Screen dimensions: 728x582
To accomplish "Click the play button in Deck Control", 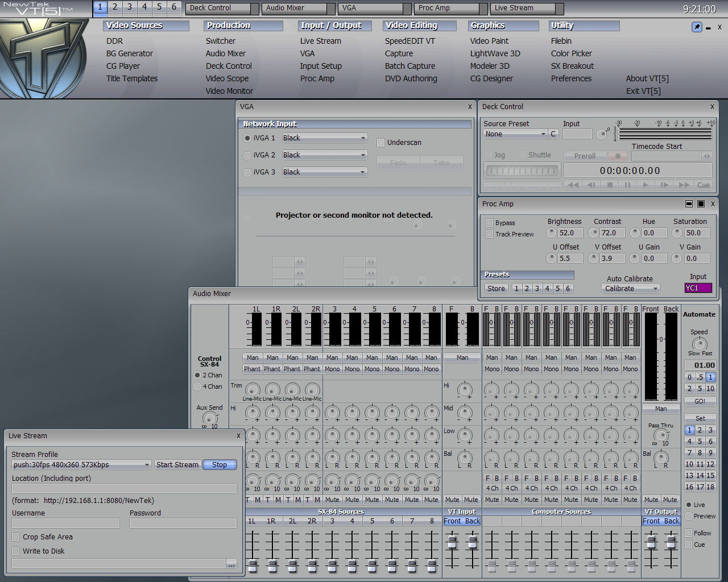I will coord(646,185).
